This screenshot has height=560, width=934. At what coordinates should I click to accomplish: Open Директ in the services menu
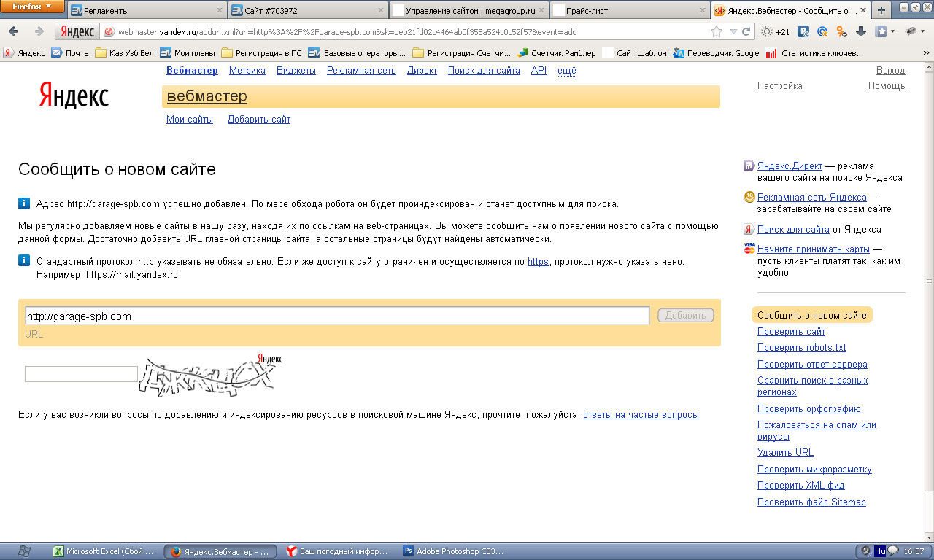click(422, 70)
